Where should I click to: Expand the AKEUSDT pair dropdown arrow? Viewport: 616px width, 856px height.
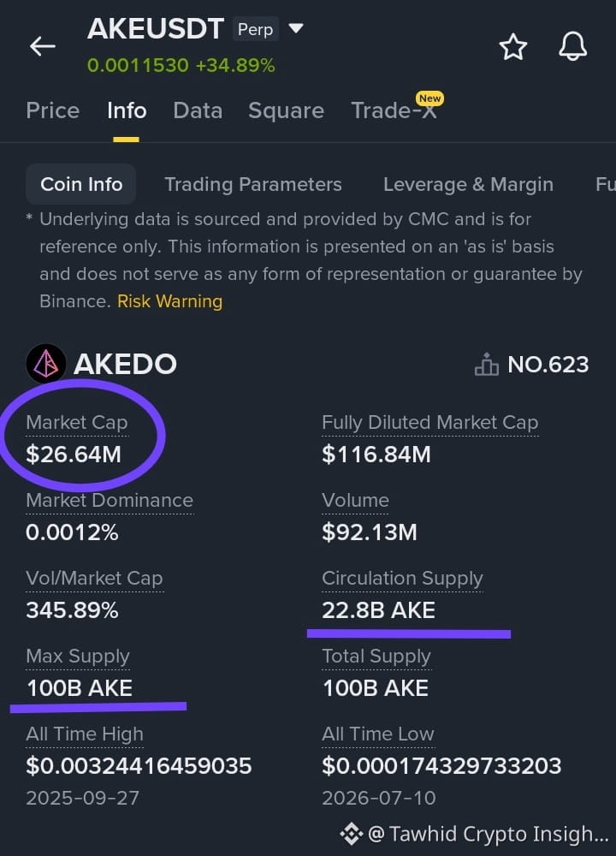pos(295,28)
